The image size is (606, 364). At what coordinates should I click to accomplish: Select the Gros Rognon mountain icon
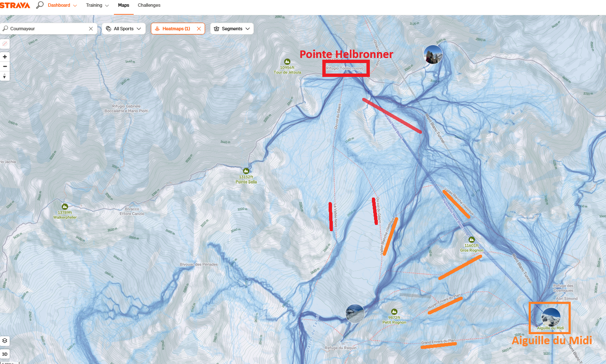tap(472, 239)
